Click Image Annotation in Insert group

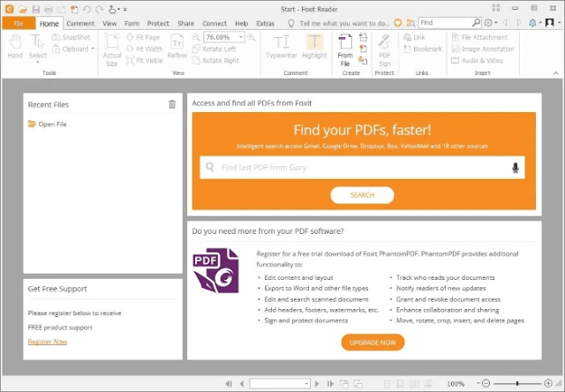point(483,49)
